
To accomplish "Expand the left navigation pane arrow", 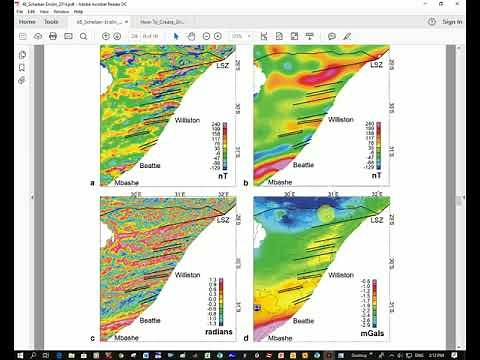I will (x=32, y=197).
